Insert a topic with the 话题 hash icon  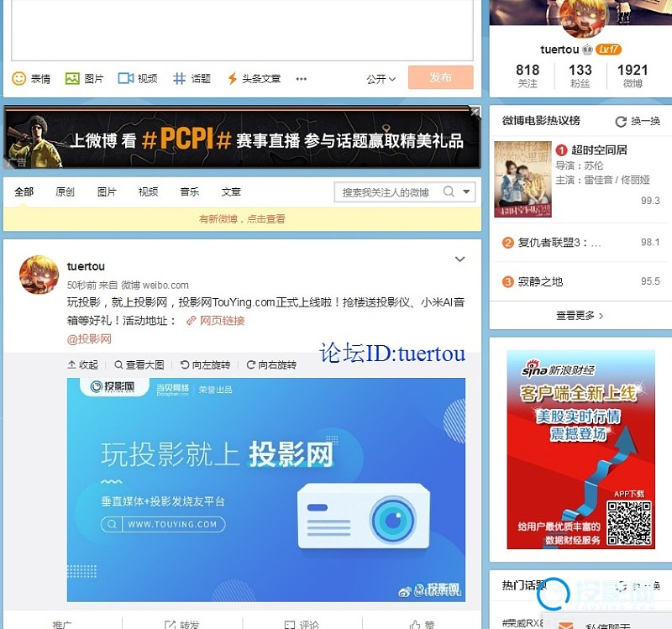pyautogui.click(x=179, y=78)
